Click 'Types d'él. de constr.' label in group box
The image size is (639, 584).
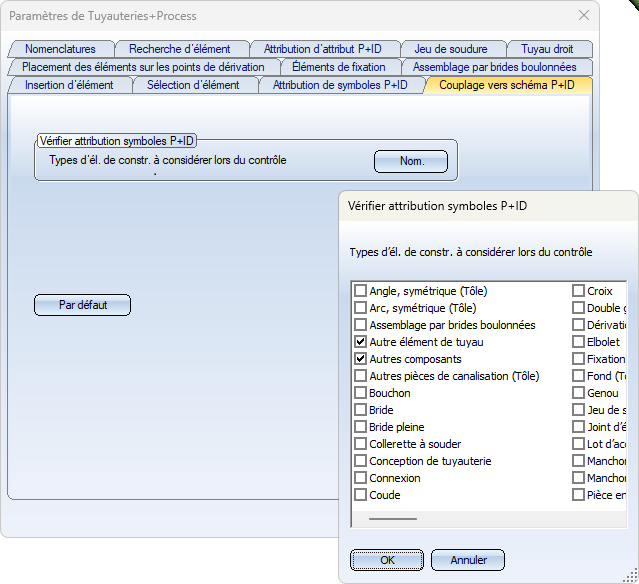click(x=167, y=160)
